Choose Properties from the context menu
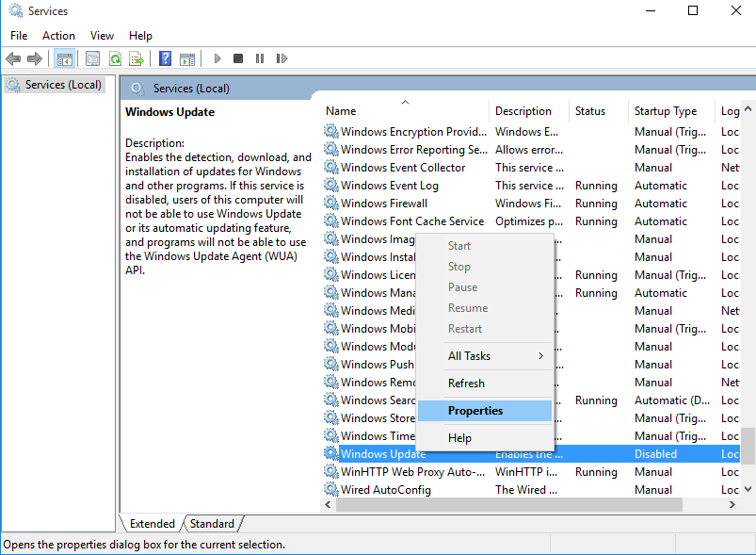This screenshot has height=555, width=756. coord(475,411)
